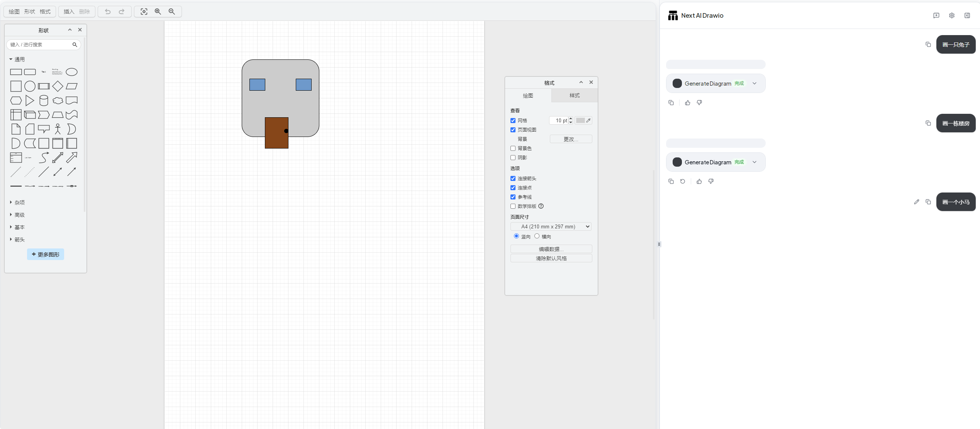Click the undo arrow in toolbar

tap(108, 12)
